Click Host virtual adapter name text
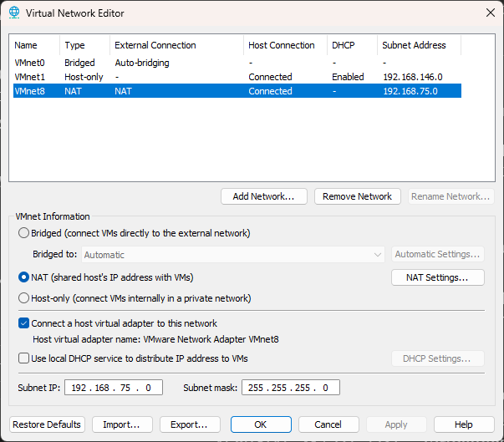This screenshot has height=442, width=504. (x=155, y=339)
